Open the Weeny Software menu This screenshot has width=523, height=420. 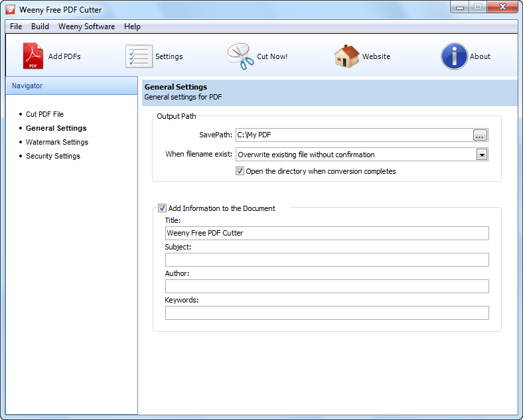86,27
